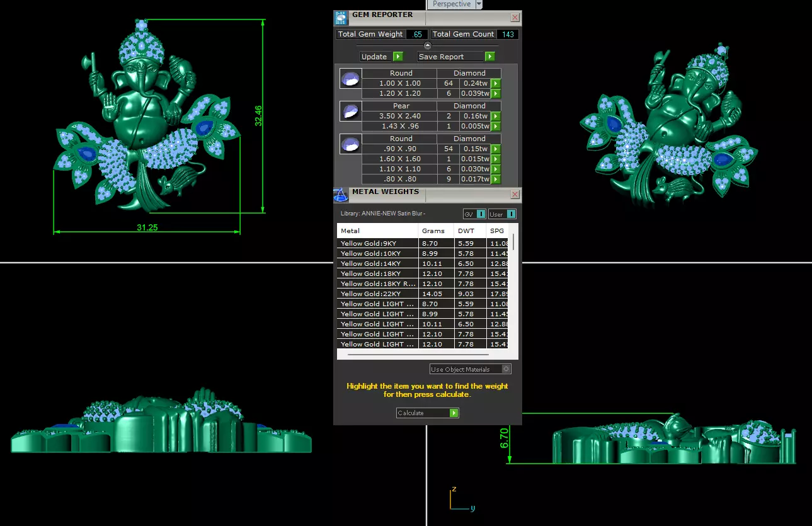The height and width of the screenshot is (526, 812).
Task: Open the Perspective viewport dropdown arrow
Action: 479,4
